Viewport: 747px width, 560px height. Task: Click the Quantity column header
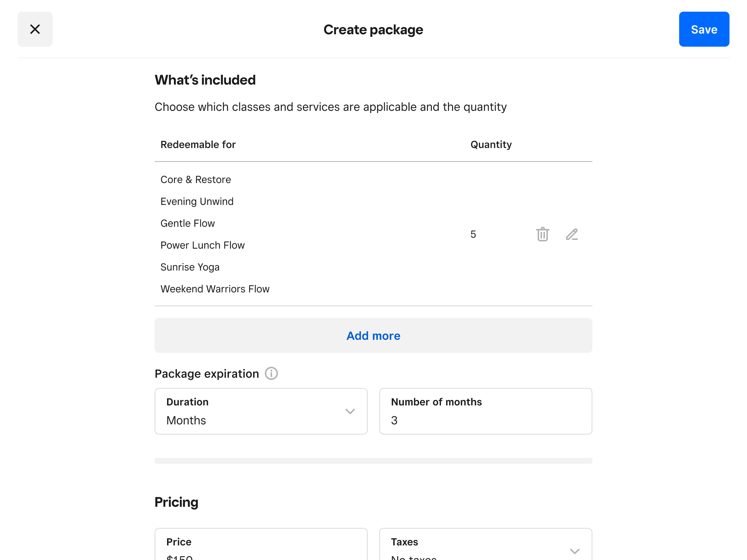[x=491, y=145]
